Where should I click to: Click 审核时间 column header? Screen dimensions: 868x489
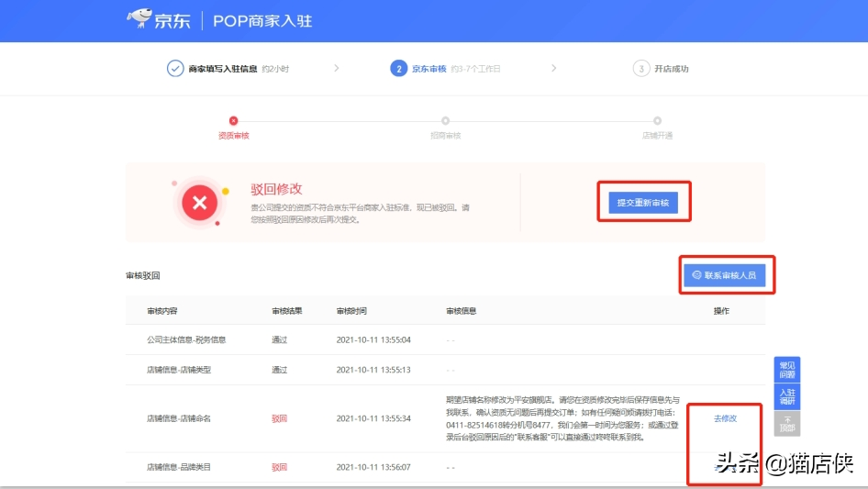tap(351, 311)
